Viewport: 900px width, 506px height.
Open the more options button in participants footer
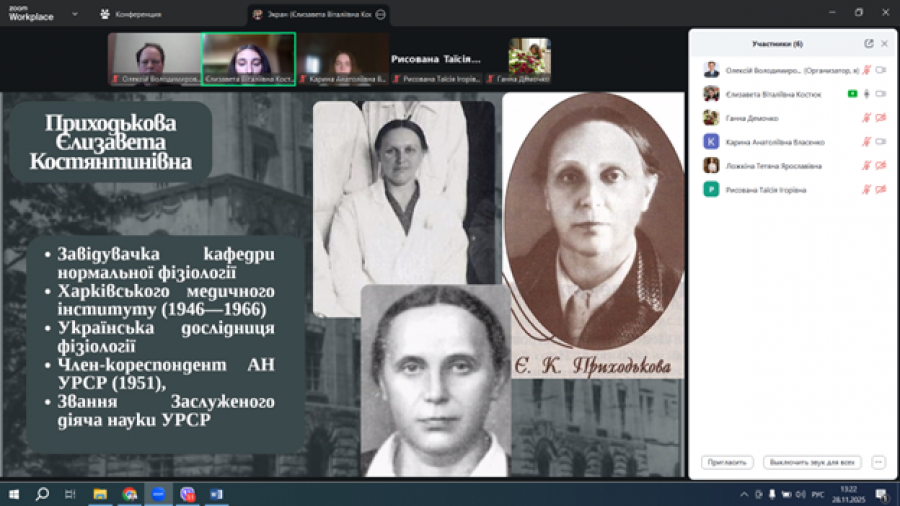coord(878,462)
